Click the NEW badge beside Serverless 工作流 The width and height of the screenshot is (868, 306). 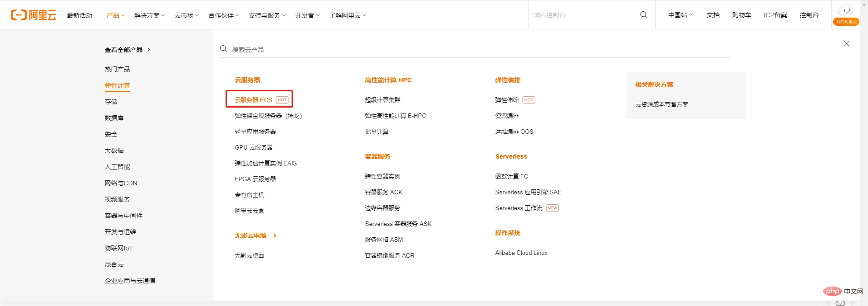tap(552, 208)
